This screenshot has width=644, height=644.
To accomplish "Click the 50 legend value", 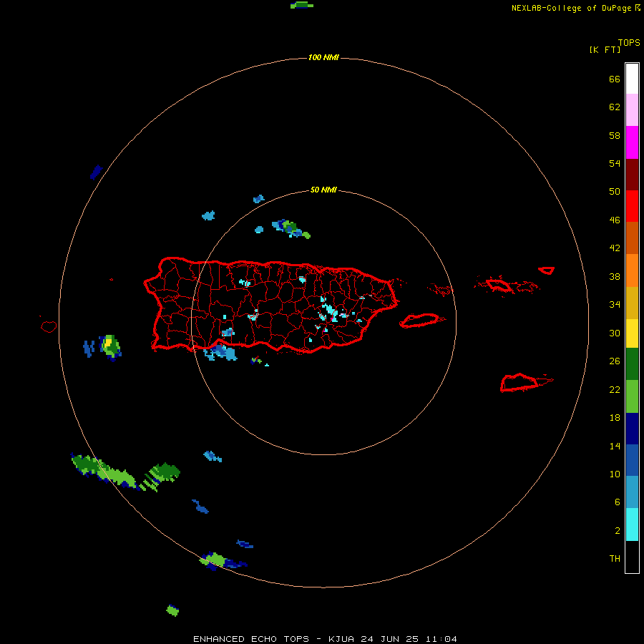I will click(615, 191).
